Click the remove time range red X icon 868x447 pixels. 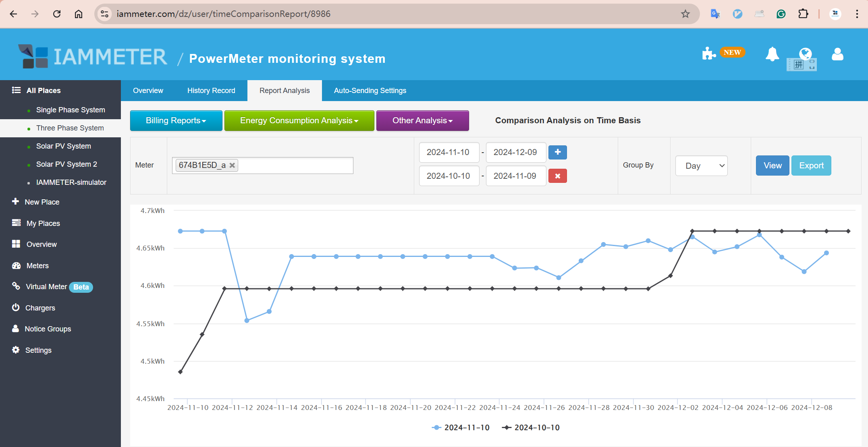[x=557, y=176]
